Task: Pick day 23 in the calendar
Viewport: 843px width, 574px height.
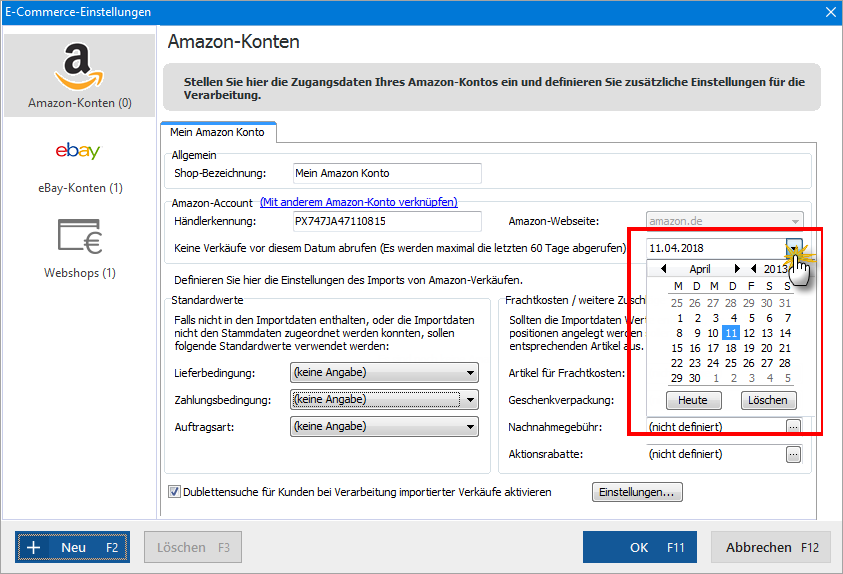Action: pos(695,363)
